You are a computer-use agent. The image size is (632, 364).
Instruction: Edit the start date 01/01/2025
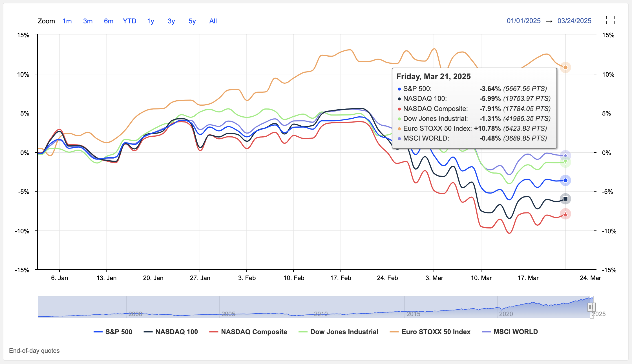pyautogui.click(x=523, y=21)
